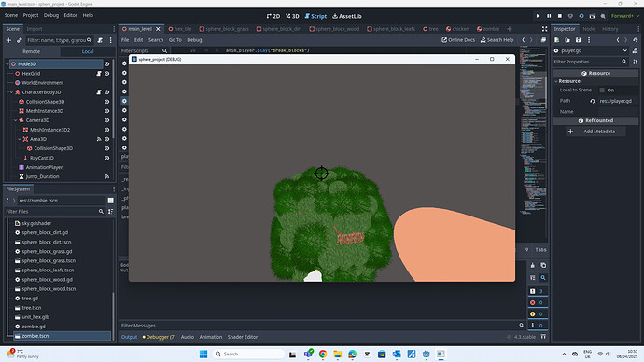Click the instance scene link icon
This screenshot has height=362, width=644.
[19, 40]
